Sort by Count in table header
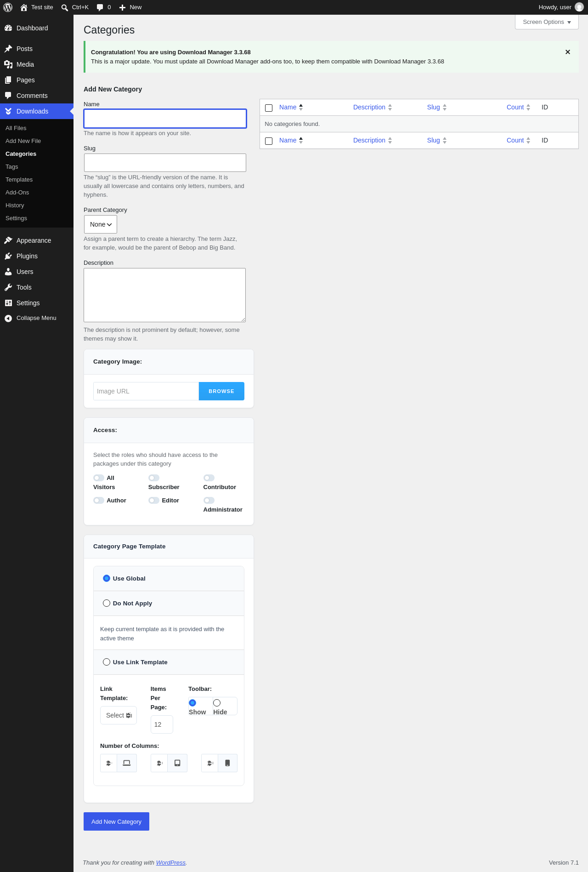 point(518,107)
